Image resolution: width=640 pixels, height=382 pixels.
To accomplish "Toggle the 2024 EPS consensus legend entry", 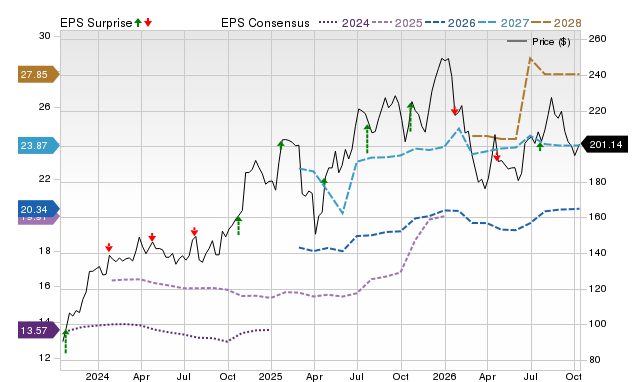I will click(x=344, y=23).
